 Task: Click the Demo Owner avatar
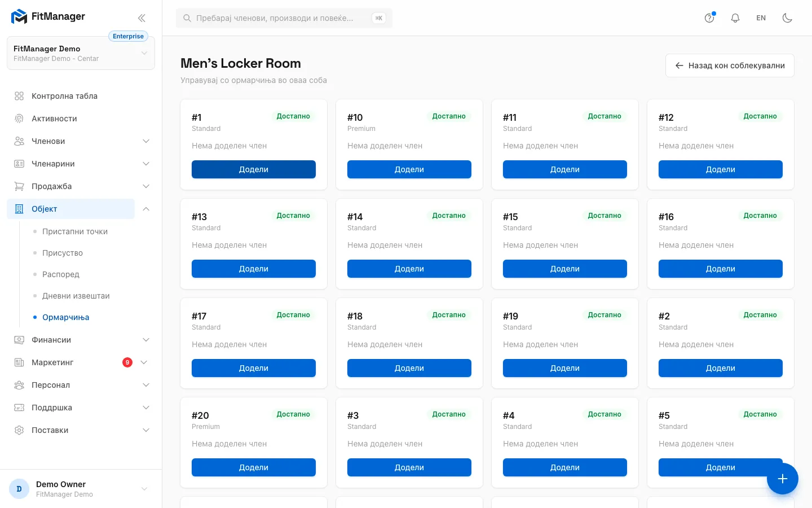coord(19,489)
